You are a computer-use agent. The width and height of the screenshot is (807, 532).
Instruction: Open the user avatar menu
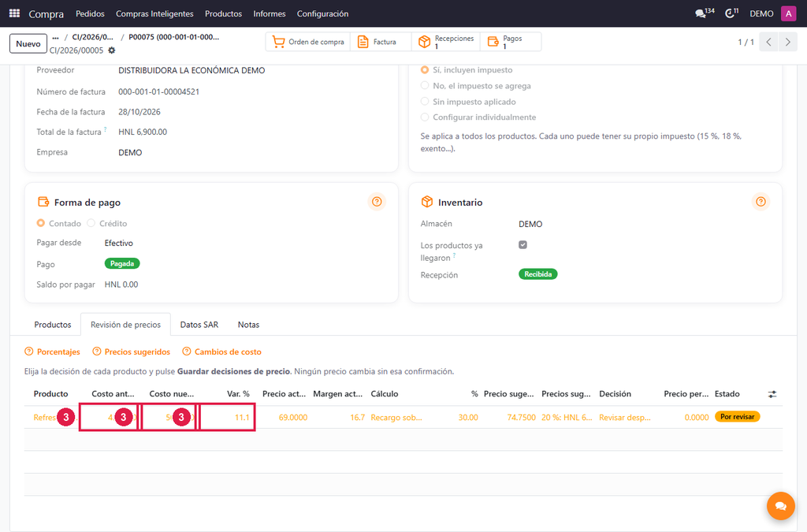(788, 14)
